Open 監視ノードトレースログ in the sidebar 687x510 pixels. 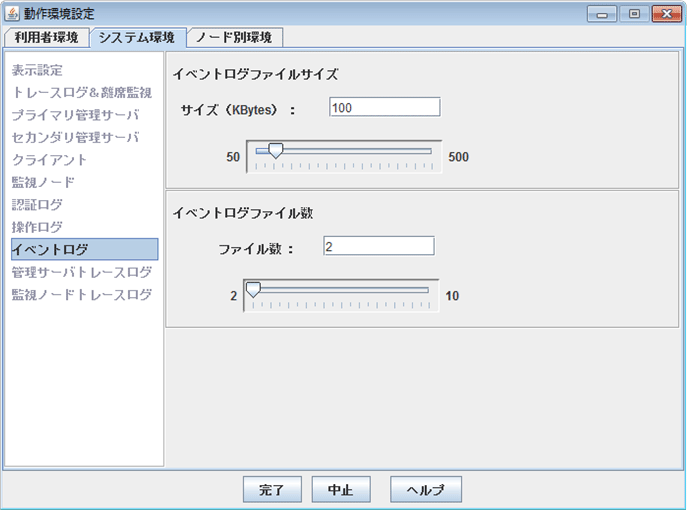click(81, 294)
